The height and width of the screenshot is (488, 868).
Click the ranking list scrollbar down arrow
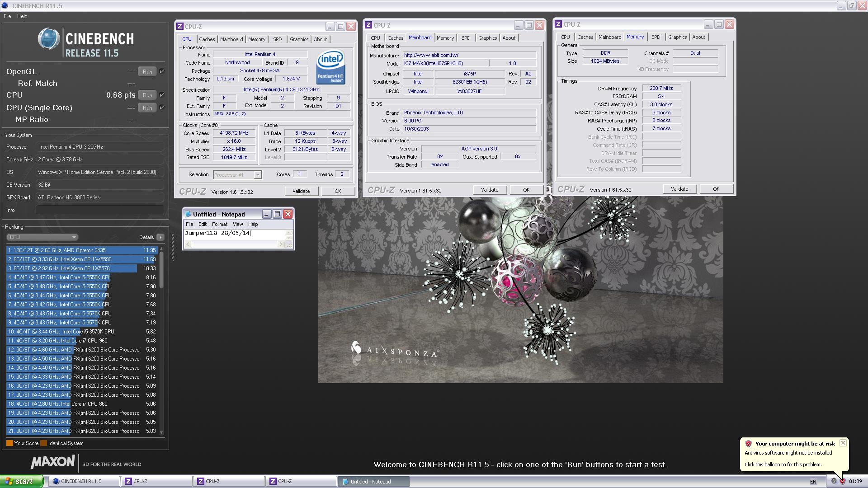click(x=161, y=432)
